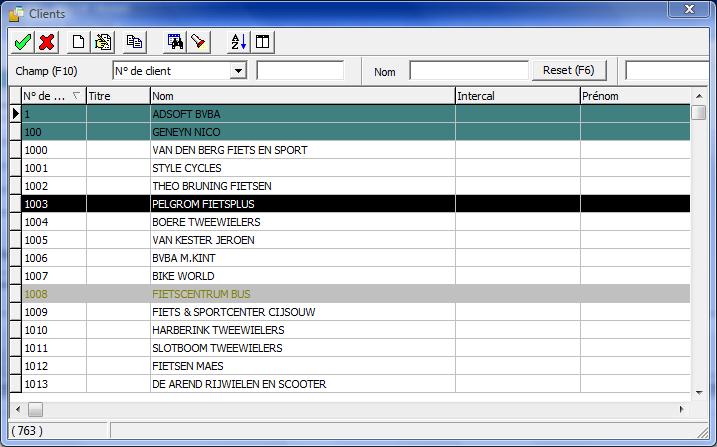Click client number 1007 cell
Viewport: 717px width, 447px height.
(54, 276)
